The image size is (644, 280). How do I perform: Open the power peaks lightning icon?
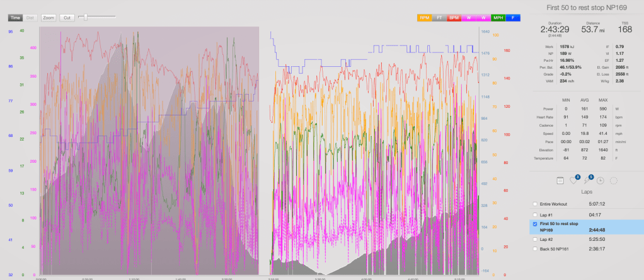[x=587, y=180]
